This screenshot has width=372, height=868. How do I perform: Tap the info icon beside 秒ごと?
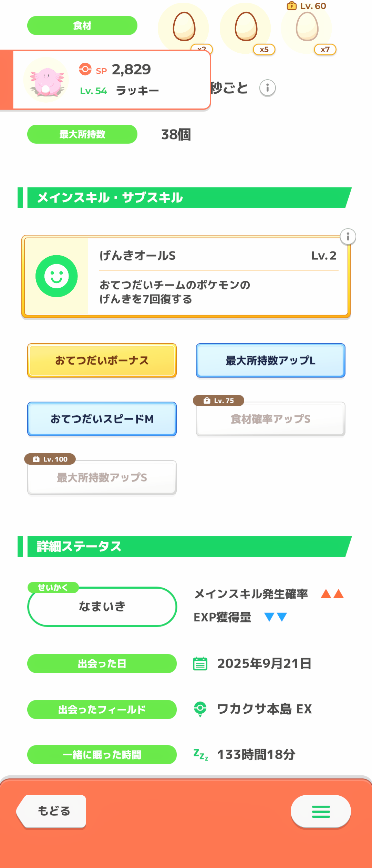[x=268, y=88]
